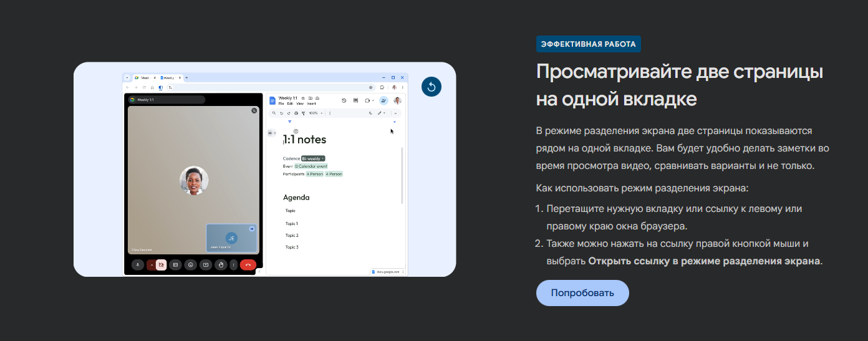868x341 pixels.
Task: Click the Docs share button
Action: [x=383, y=100]
